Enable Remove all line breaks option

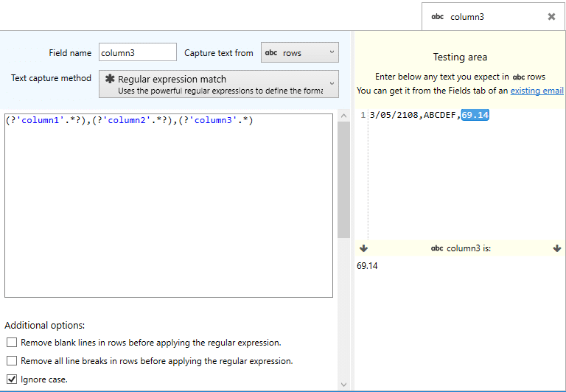point(12,360)
